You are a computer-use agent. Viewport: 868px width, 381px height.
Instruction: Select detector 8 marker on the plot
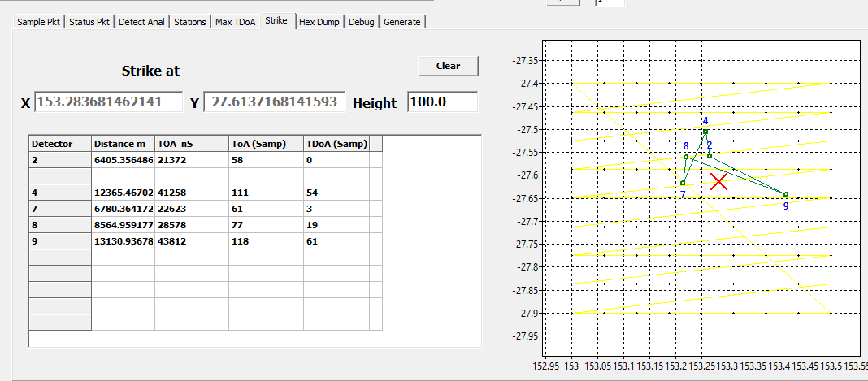687,157
